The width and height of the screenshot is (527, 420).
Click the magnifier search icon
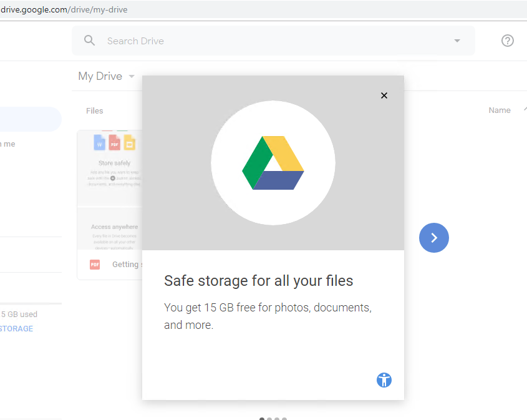(89, 41)
